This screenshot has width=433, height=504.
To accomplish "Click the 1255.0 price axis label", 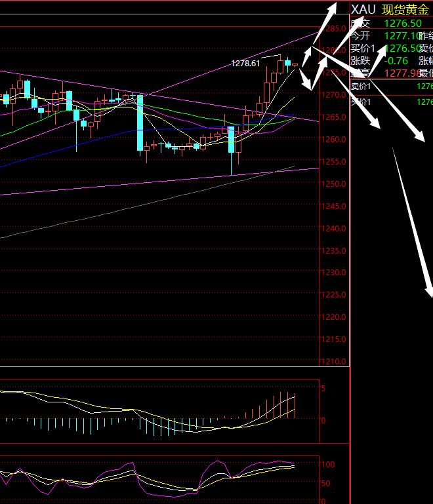I will 334,161.
